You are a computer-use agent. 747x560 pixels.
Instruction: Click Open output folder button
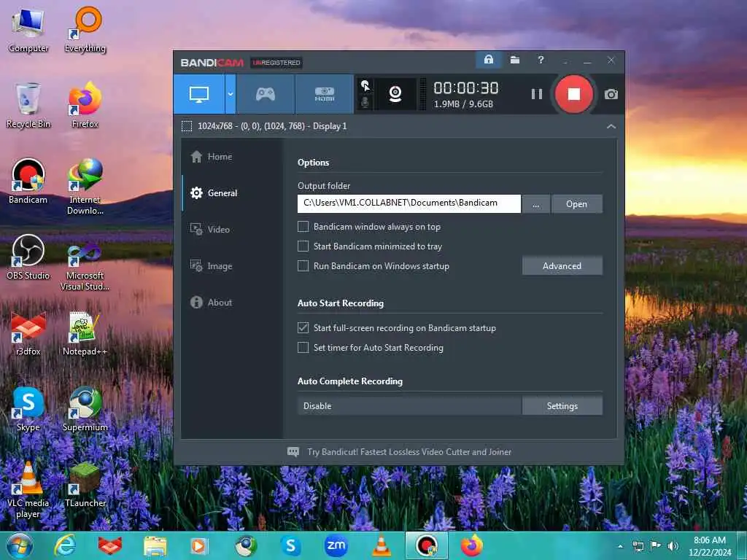576,204
